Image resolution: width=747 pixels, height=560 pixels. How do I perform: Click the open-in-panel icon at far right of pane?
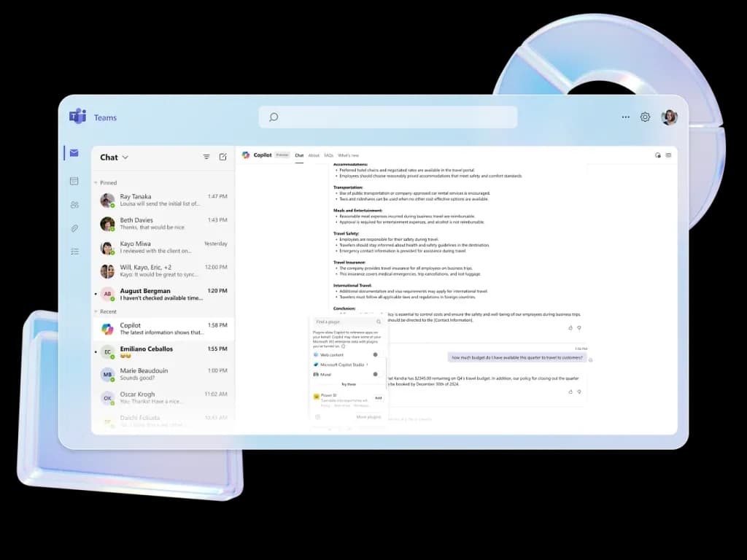(x=668, y=155)
